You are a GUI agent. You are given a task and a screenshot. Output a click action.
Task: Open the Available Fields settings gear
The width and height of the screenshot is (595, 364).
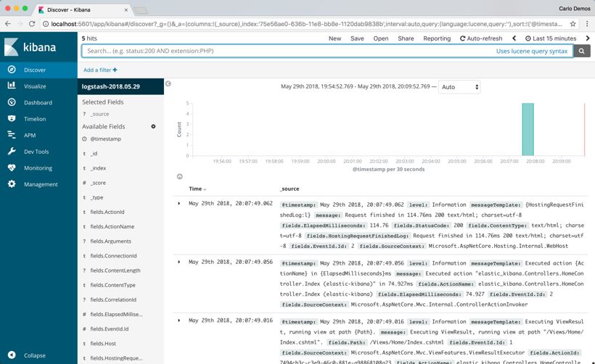click(x=153, y=126)
